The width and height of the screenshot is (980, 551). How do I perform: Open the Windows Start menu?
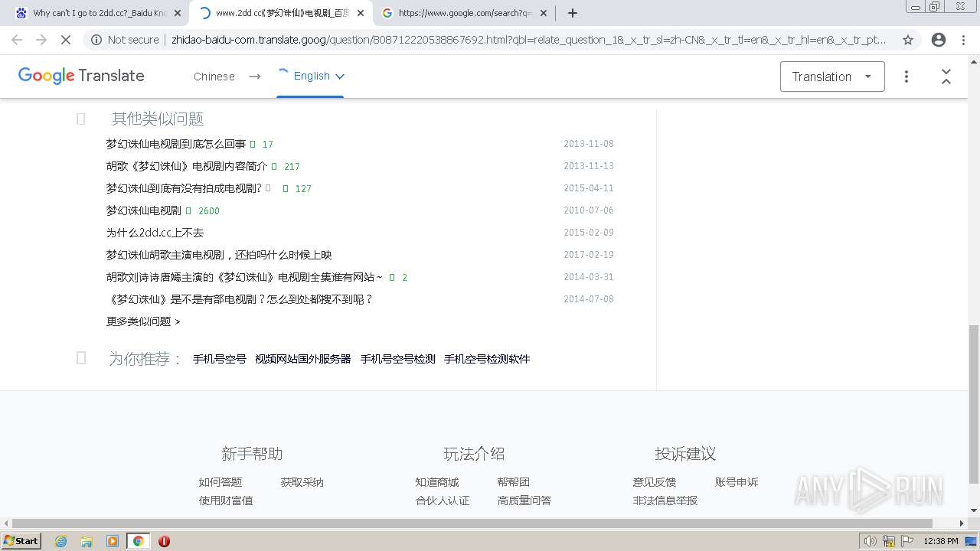[21, 541]
